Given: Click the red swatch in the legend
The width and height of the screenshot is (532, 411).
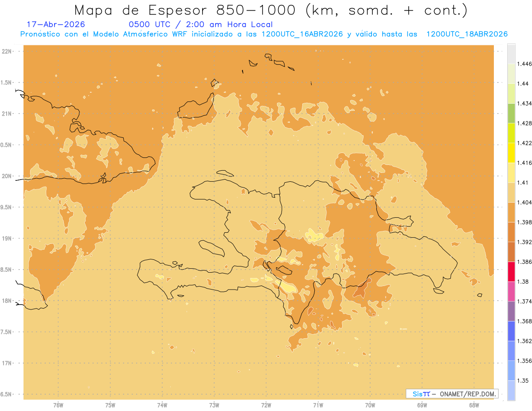Looking at the screenshot, I should 511,272.
